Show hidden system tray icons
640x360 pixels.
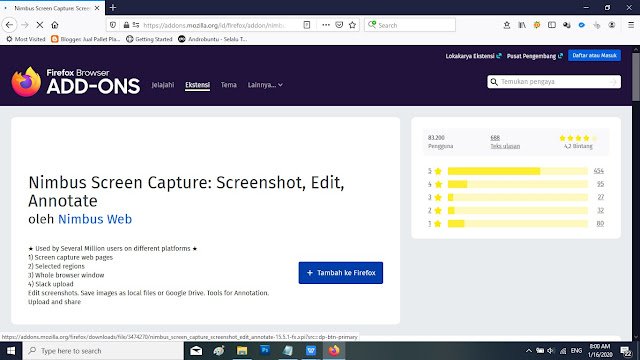tap(529, 351)
